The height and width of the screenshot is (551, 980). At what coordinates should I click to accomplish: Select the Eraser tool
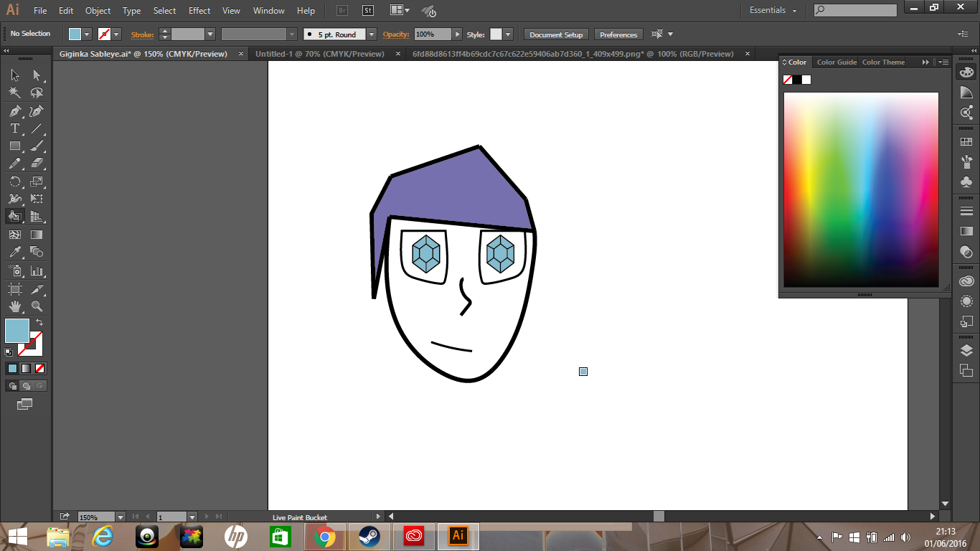[x=37, y=164]
